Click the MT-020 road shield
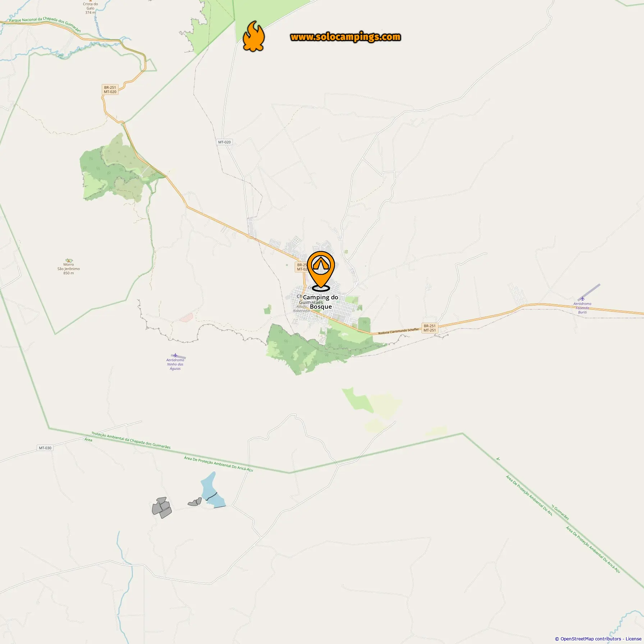The image size is (644, 644). (x=224, y=142)
